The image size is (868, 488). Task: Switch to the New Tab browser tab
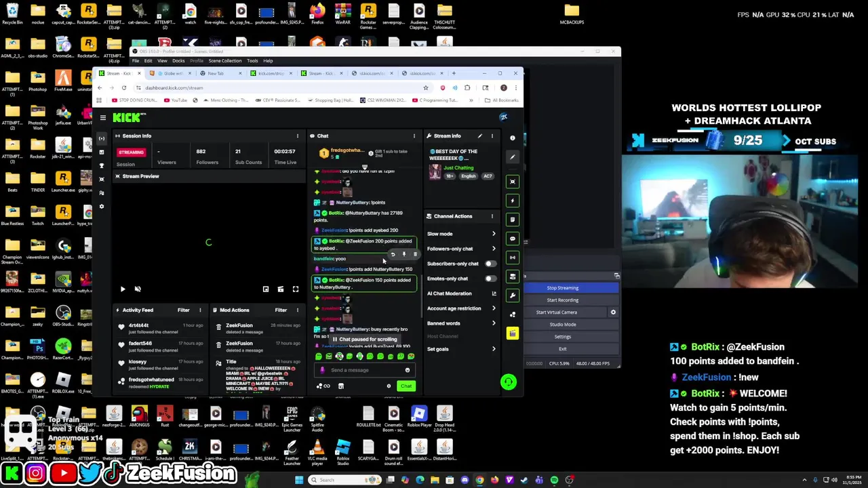tap(220, 73)
